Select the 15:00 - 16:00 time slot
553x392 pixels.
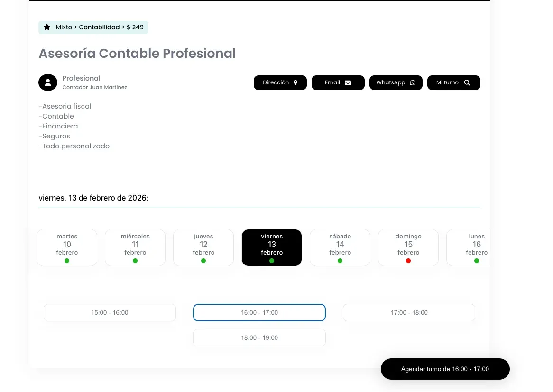[110, 312]
